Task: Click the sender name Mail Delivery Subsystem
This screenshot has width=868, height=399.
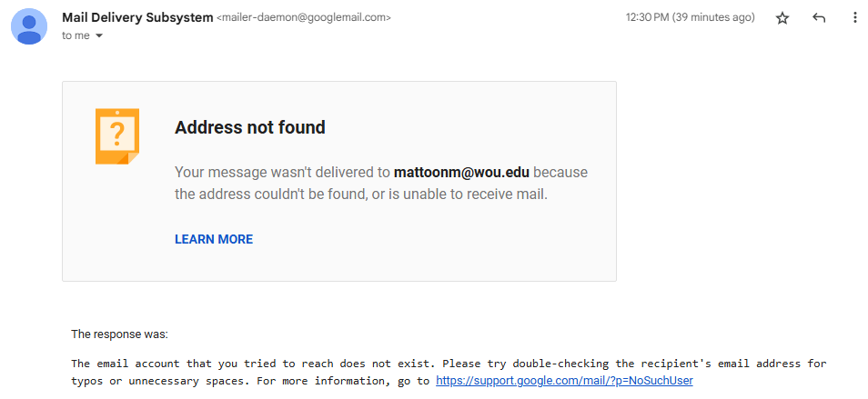Action: (137, 17)
